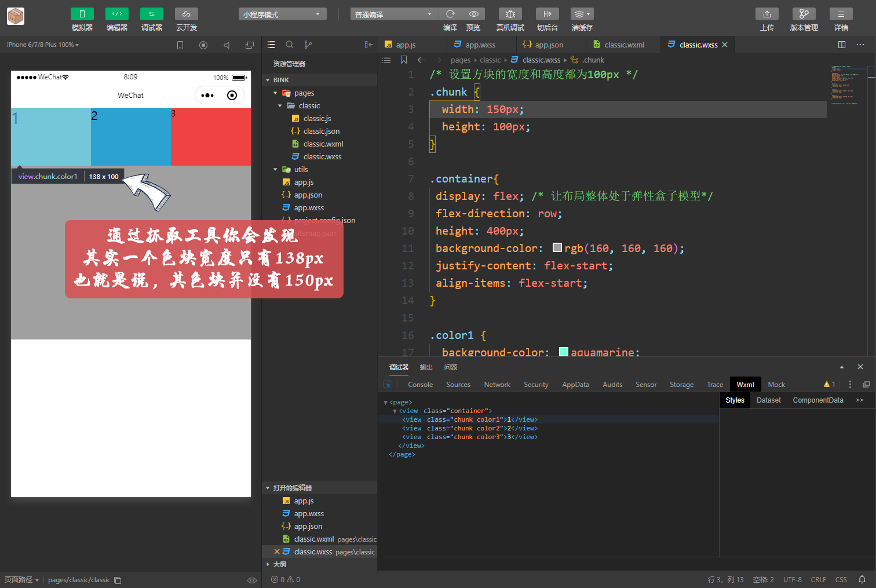Open the clear cache menu (清缓存)
This screenshot has width=876, height=588.
coord(582,14)
